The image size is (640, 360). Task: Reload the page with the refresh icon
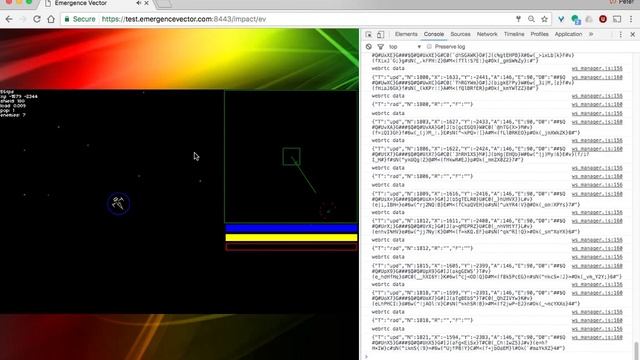point(37,19)
